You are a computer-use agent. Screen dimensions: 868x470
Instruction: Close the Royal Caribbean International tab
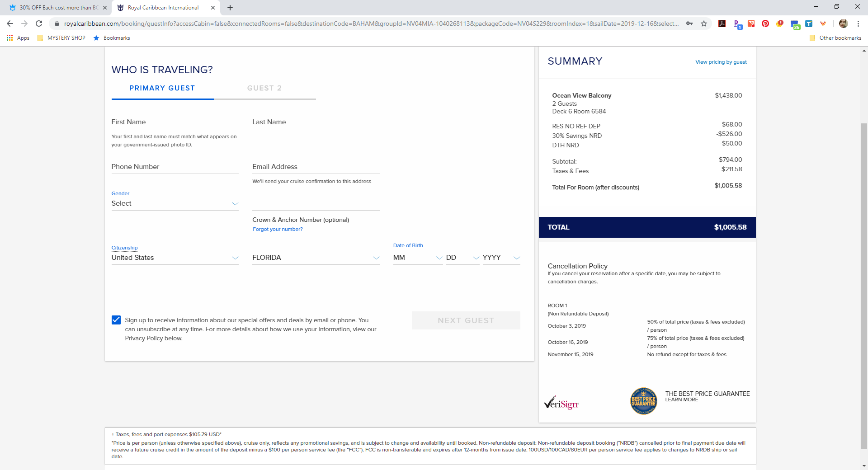[x=213, y=8]
